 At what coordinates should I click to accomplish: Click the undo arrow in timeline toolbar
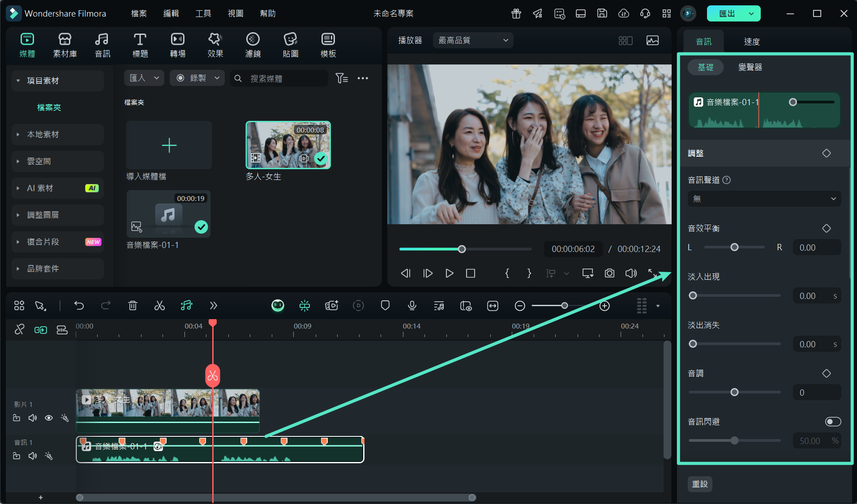pyautogui.click(x=79, y=306)
